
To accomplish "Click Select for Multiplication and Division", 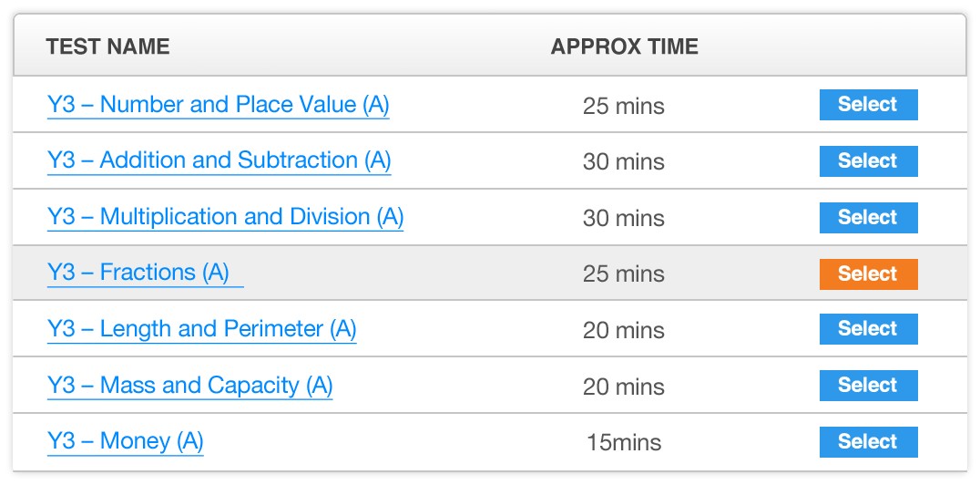I will pos(868,218).
